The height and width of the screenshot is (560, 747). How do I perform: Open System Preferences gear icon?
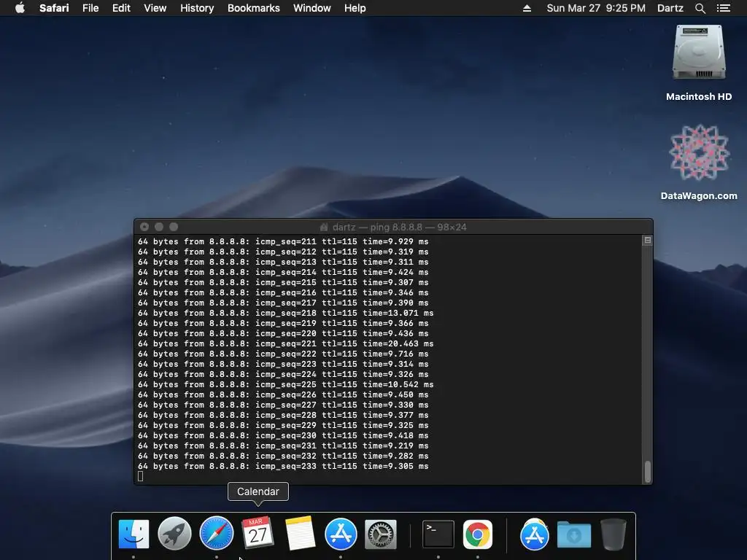[381, 534]
